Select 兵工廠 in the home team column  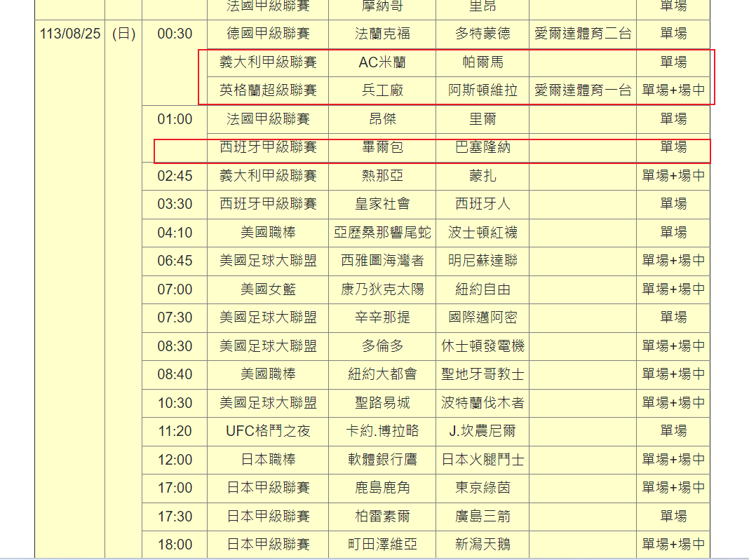(x=382, y=90)
